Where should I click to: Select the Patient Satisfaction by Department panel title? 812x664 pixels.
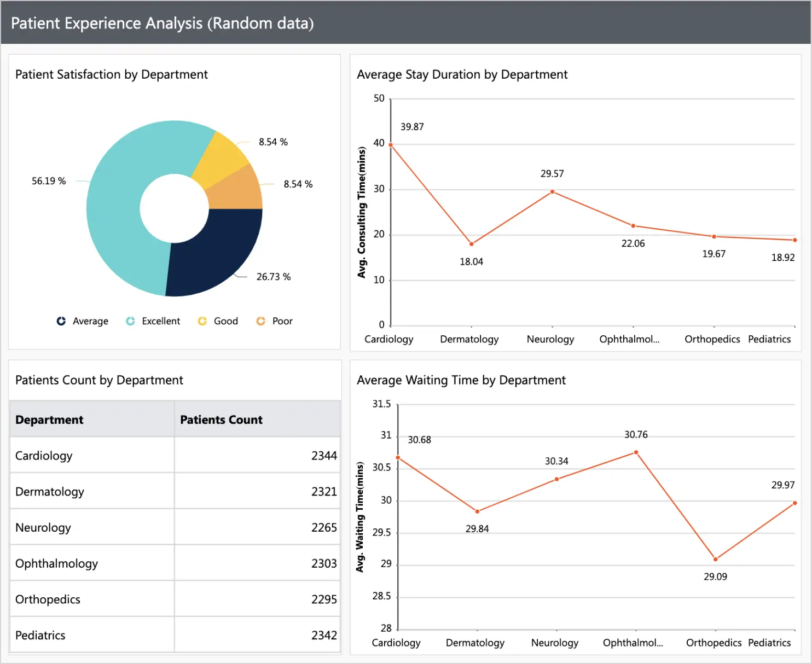[x=111, y=74]
